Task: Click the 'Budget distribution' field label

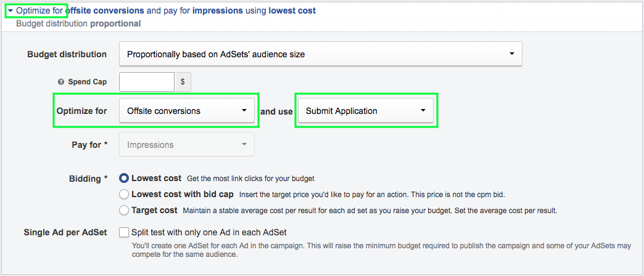Action: point(67,54)
